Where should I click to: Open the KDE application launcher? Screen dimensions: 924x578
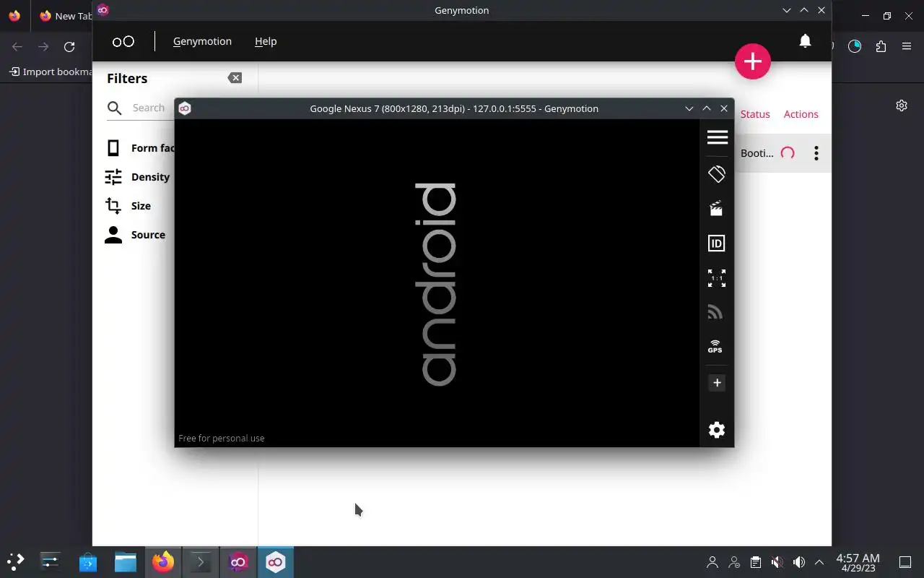(16, 561)
